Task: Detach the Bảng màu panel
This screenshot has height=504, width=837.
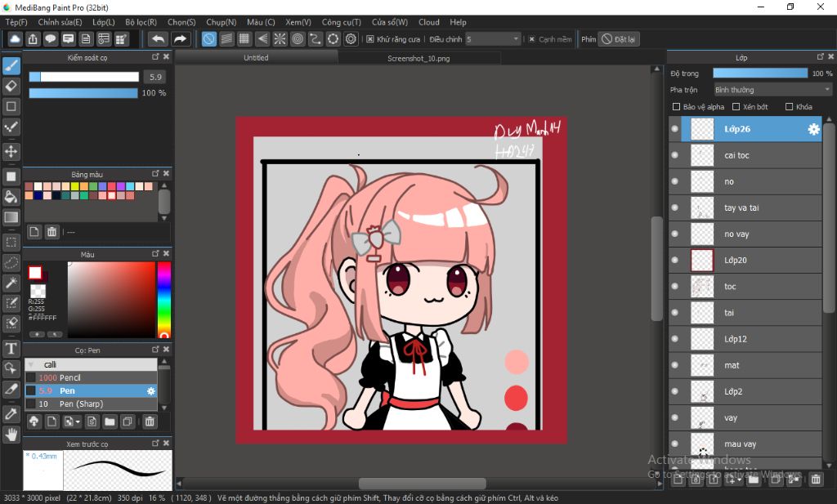Action: [155, 173]
